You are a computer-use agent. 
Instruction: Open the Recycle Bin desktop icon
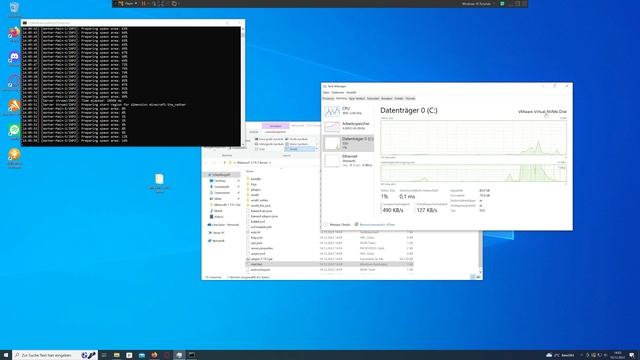click(14, 9)
